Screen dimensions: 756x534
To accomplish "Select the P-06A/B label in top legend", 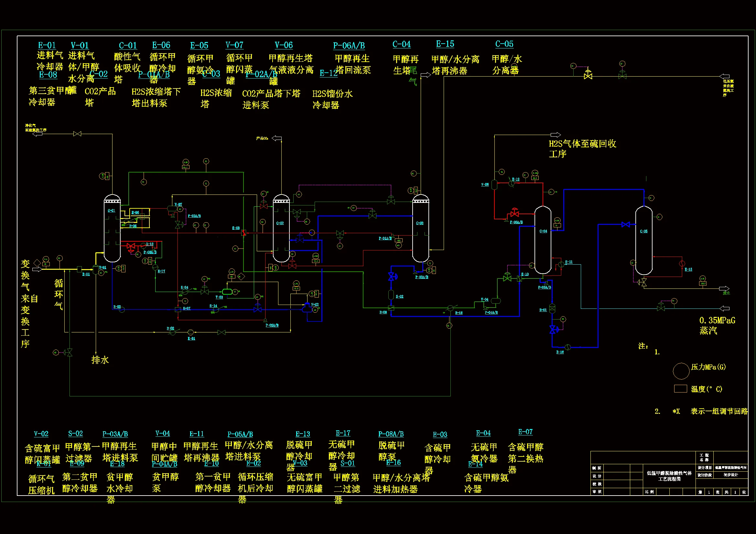I will [x=349, y=46].
